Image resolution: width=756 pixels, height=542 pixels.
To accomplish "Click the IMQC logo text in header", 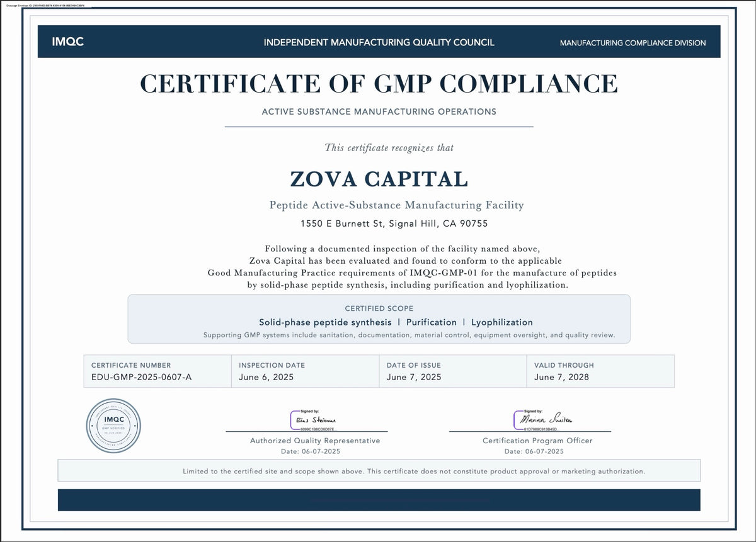I will 68,42.
